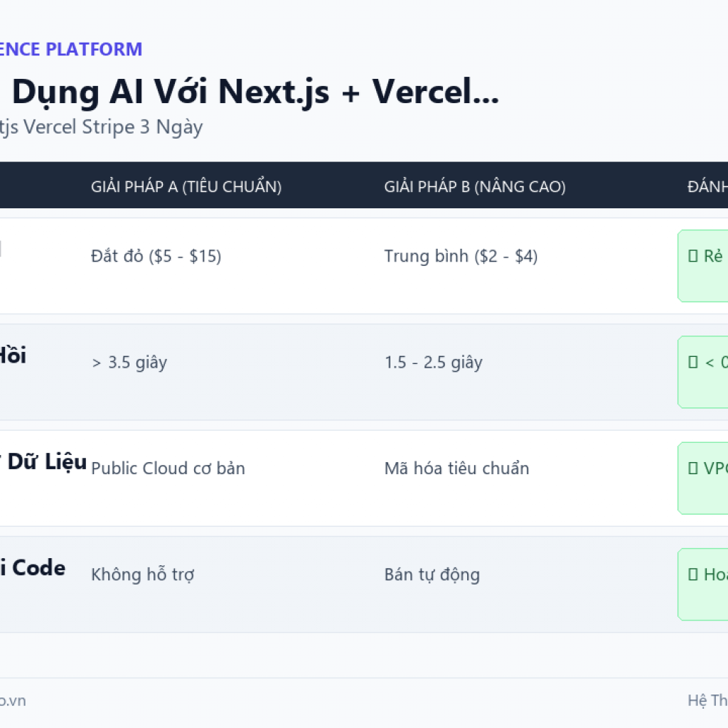Screen dimensions: 728x728
Task: Click the 'Dụng AI Với Next.js + Vercel...' title
Action: click(255, 92)
